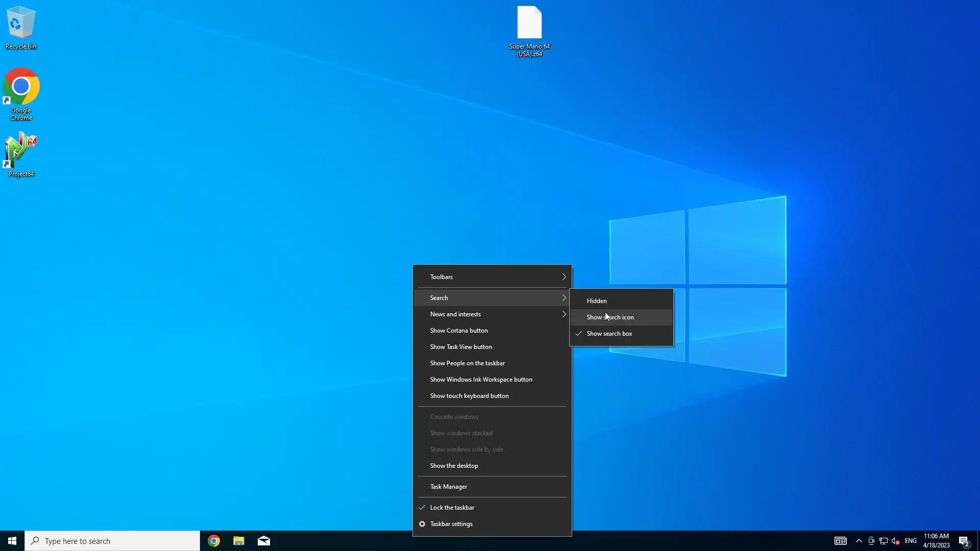Open the Recycle Bin desktop icon
Screen dimensions: 980x551
(20, 27)
